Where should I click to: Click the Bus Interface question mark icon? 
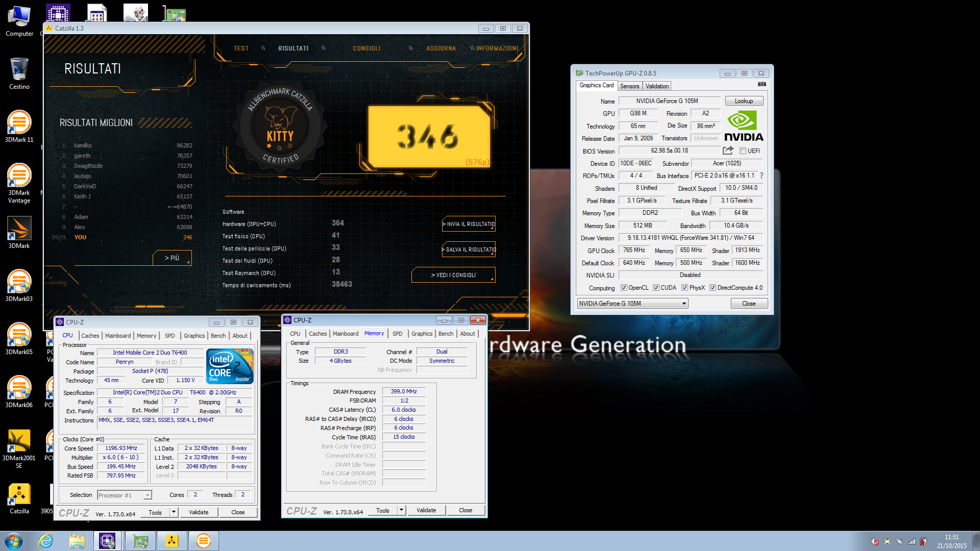coord(761,176)
